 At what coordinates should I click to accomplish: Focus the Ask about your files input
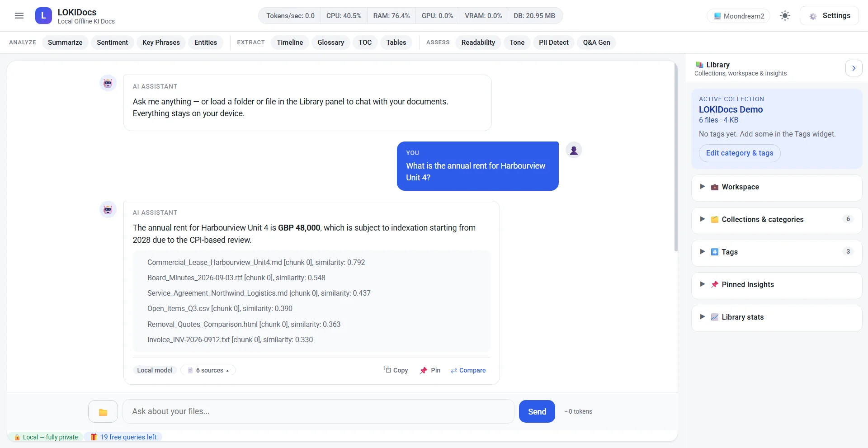click(318, 411)
